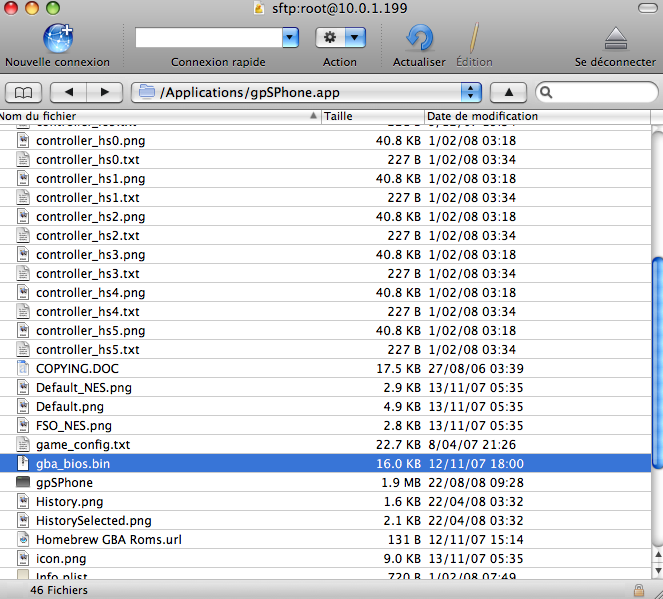The height and width of the screenshot is (599, 663).
Task: Go to parent folder with up arrow
Action: (x=509, y=92)
